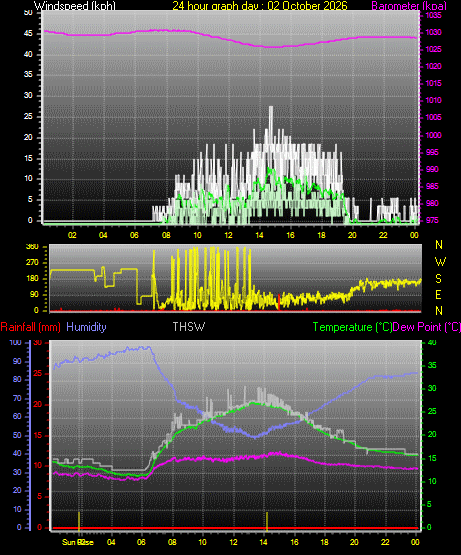Click the green "40" temperature axis value
Viewport: 461px width, 555px height.
432,343
